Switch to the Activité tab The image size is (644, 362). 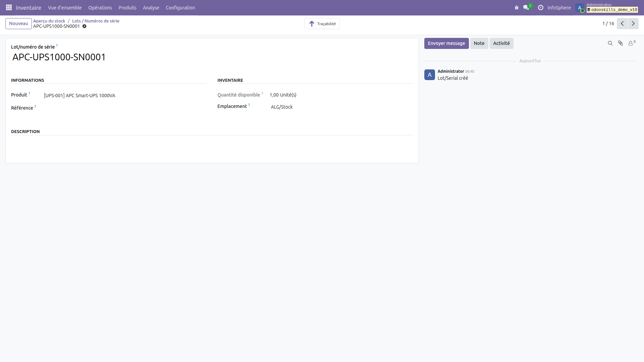(501, 43)
